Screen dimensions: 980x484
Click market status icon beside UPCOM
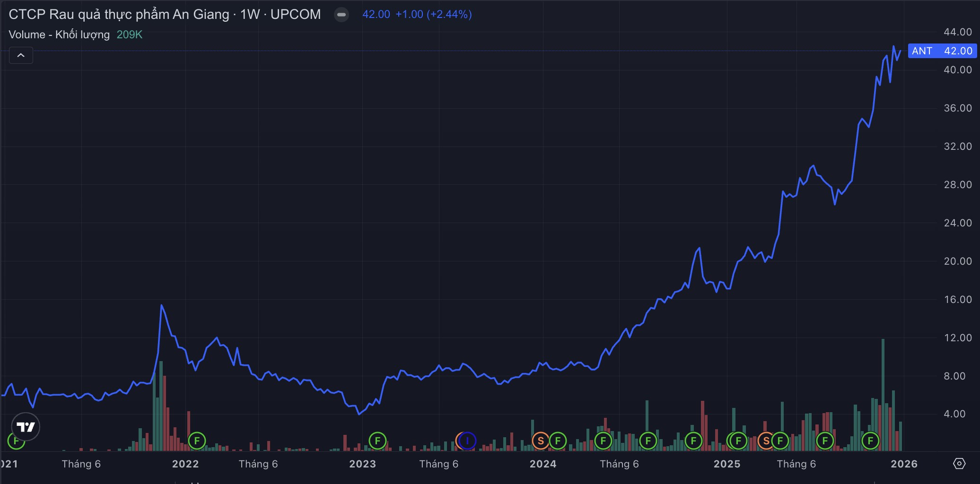(341, 15)
